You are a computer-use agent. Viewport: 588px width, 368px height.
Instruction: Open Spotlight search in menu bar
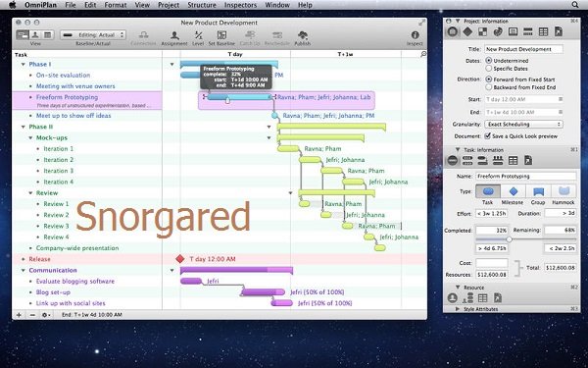[x=575, y=5]
